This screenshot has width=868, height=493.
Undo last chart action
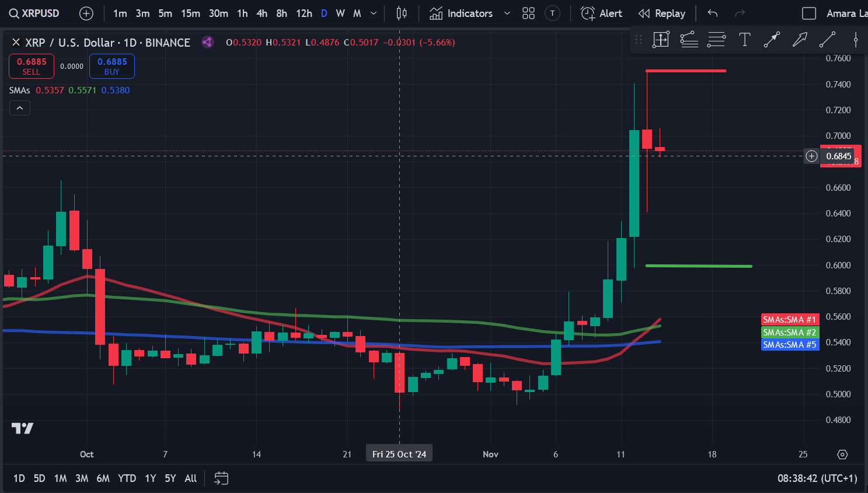point(713,13)
